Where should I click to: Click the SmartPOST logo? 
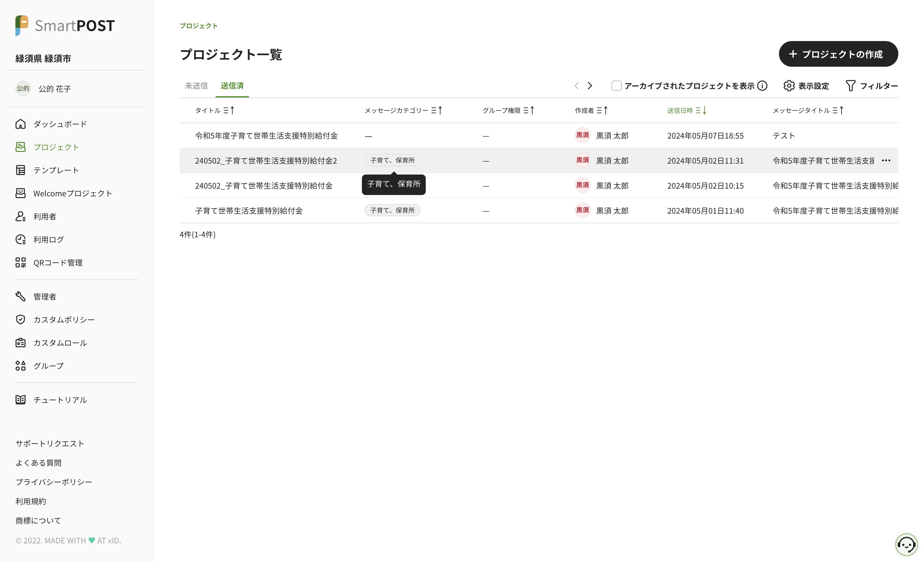[x=65, y=25]
